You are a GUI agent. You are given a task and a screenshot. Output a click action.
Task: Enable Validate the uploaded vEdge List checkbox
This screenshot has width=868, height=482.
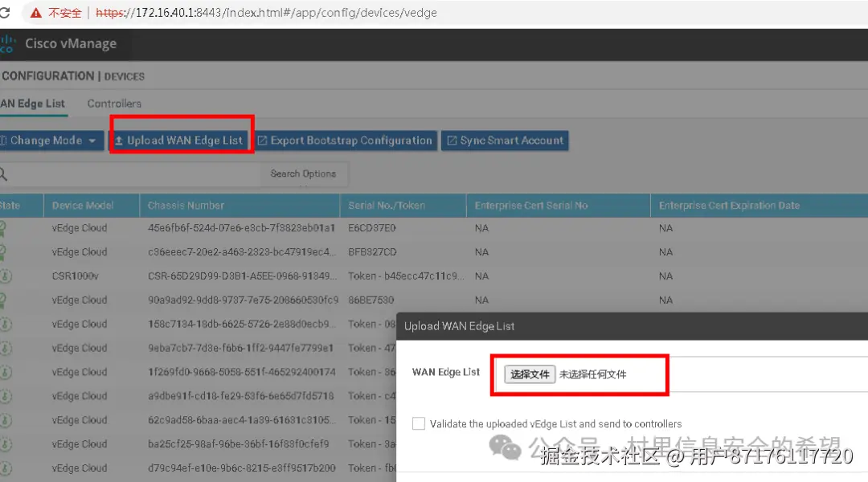[419, 424]
